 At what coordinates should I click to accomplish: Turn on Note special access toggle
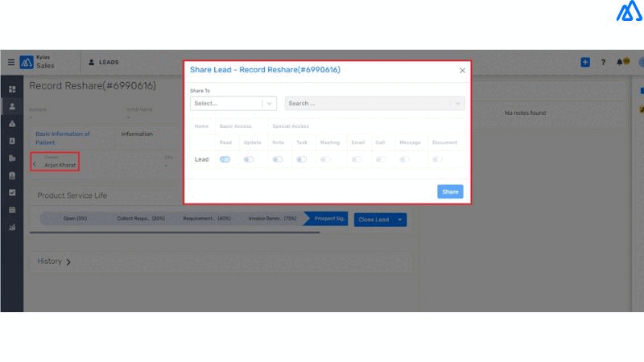coord(278,159)
